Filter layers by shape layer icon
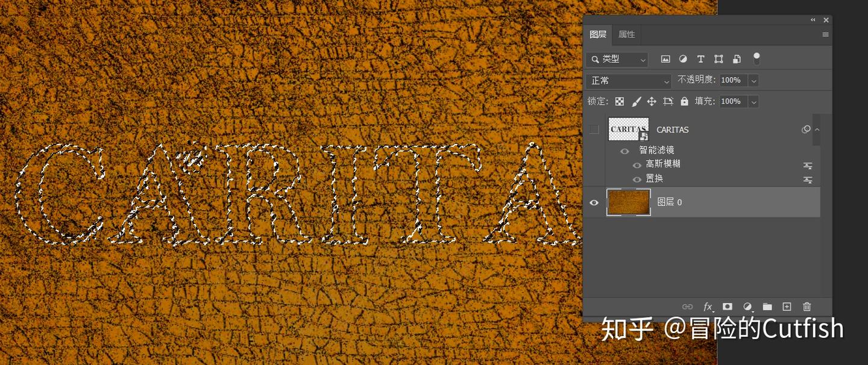The image size is (868, 365). point(719,59)
